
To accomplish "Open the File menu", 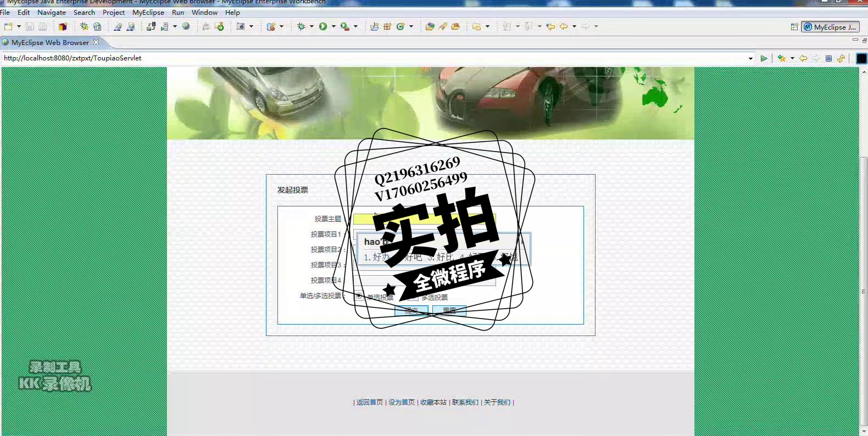I will pyautogui.click(x=5, y=12).
